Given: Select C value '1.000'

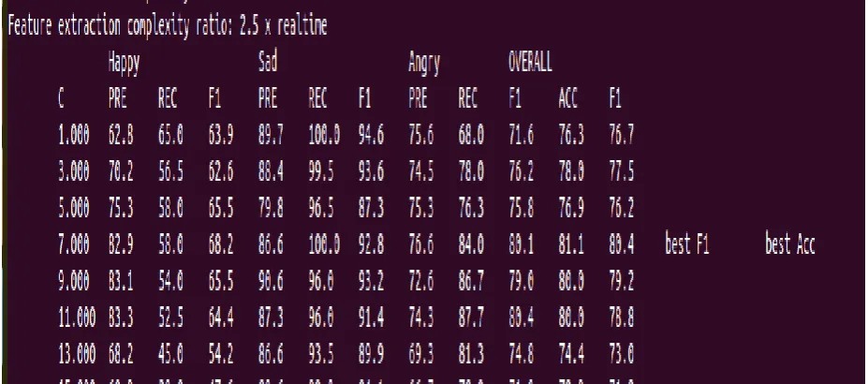Looking at the screenshot, I should (x=74, y=135).
